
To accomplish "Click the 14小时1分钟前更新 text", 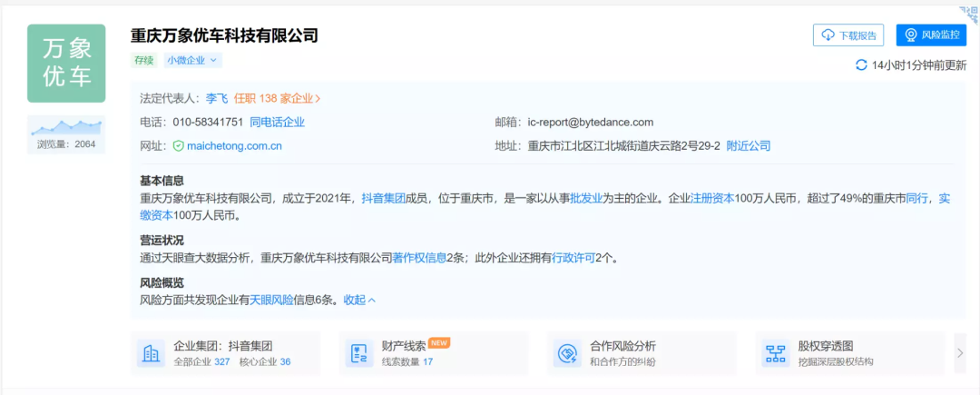I will [919, 65].
